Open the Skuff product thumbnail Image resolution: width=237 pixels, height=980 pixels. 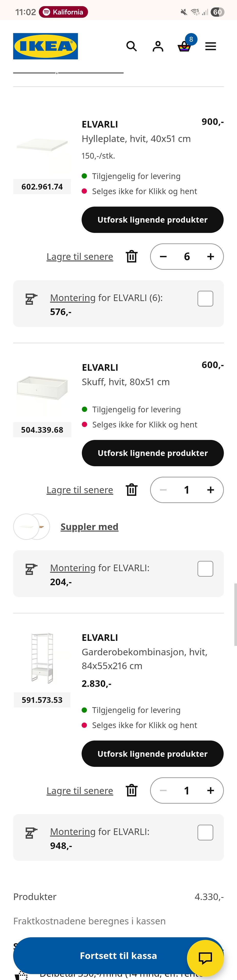pyautogui.click(x=42, y=388)
